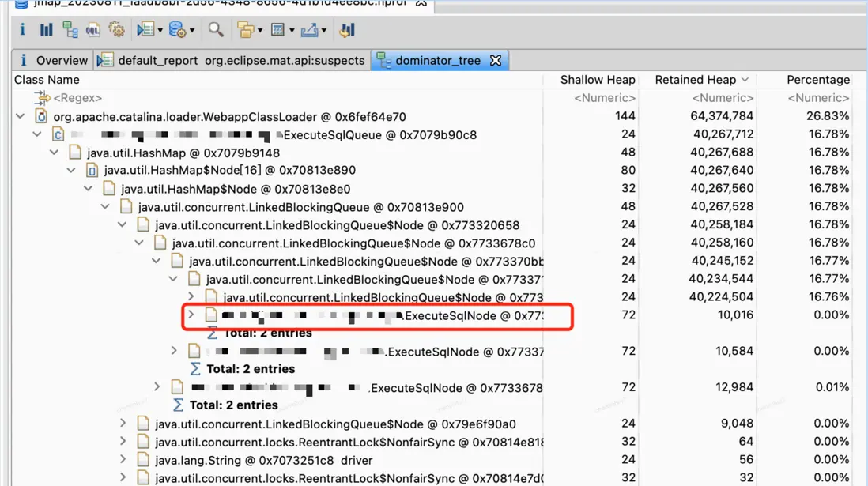Collapse the node with retained heap 40,234,544
Viewport: 868px width, 486px height.
point(173,279)
